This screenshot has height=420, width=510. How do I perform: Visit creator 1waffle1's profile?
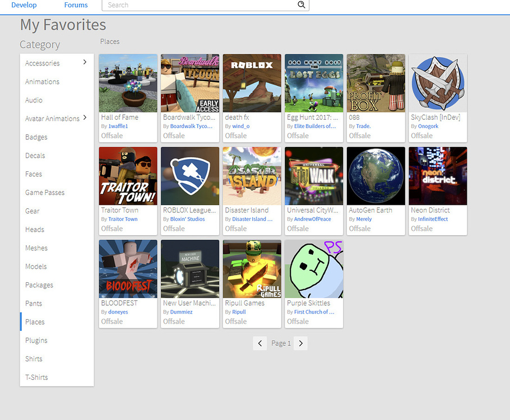coord(118,126)
